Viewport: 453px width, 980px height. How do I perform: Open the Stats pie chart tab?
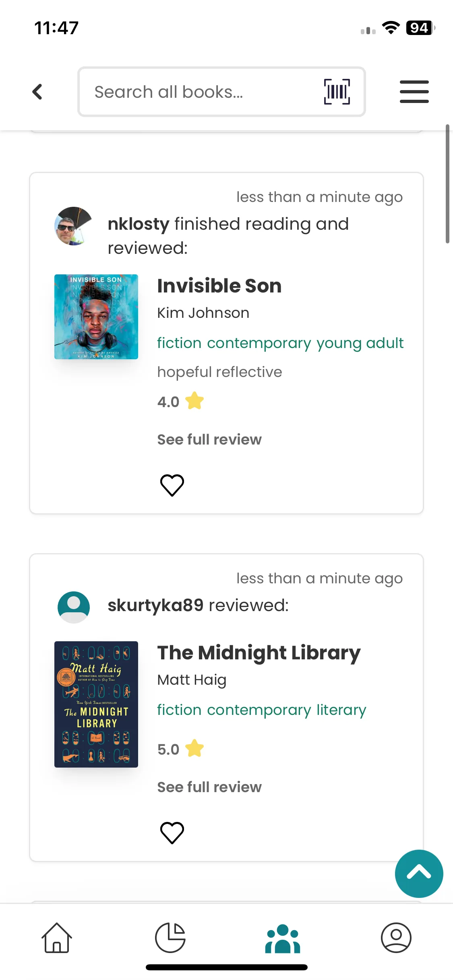(170, 938)
